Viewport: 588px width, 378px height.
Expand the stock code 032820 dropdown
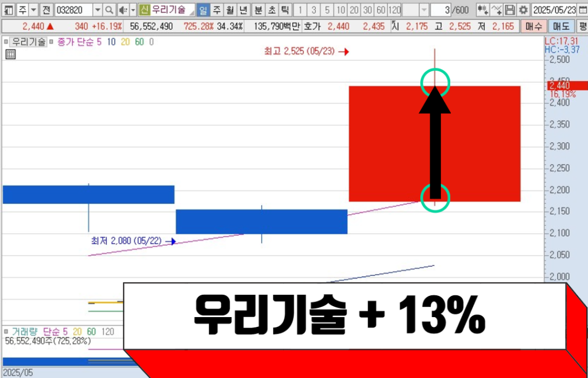click(98, 10)
